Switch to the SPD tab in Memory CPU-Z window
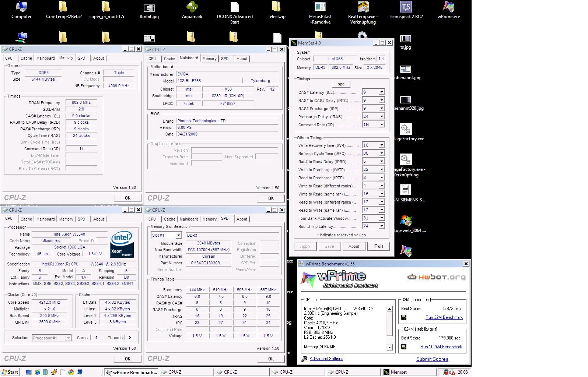588x377 pixels. pyautogui.click(x=81, y=58)
